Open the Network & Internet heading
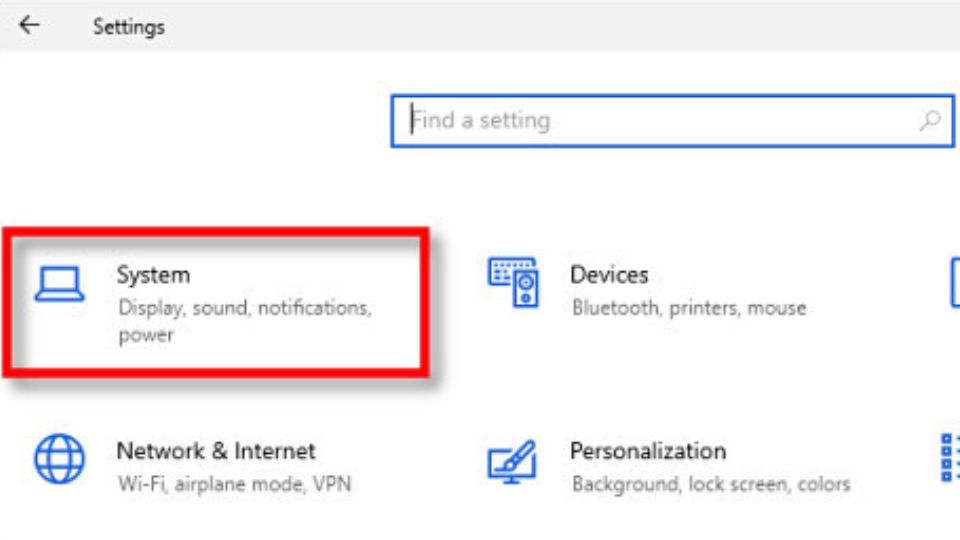 pos(216,451)
